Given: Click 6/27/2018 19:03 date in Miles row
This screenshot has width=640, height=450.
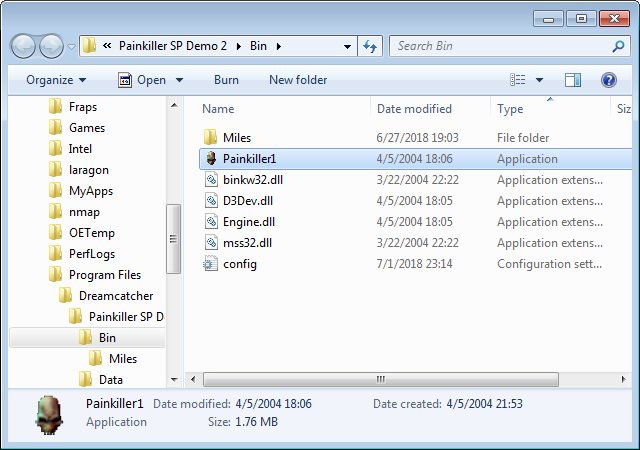Looking at the screenshot, I should tap(418, 138).
